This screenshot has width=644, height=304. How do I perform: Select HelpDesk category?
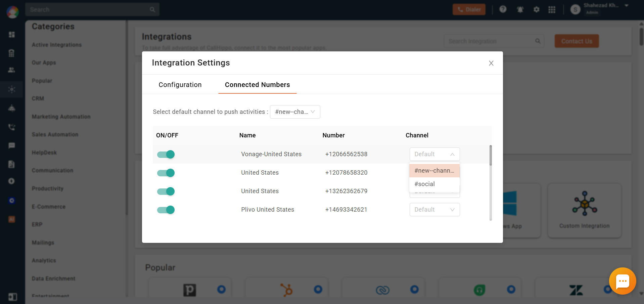(44, 153)
